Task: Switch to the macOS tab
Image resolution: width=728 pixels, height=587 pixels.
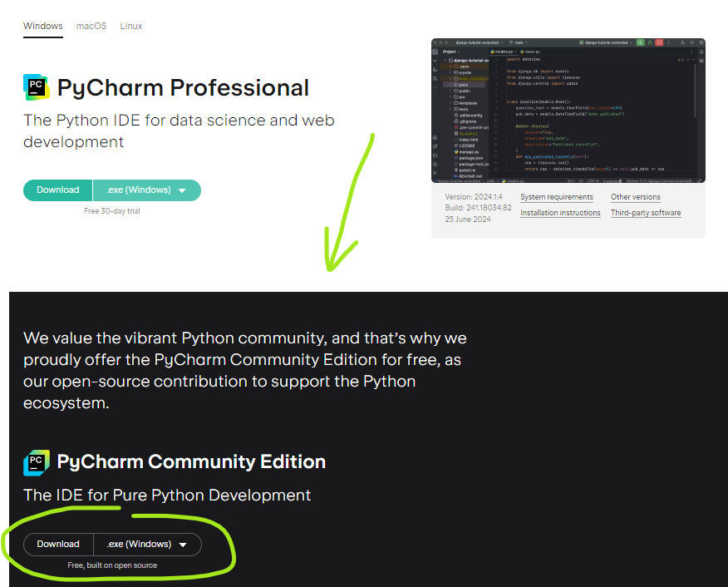Action: point(91,26)
